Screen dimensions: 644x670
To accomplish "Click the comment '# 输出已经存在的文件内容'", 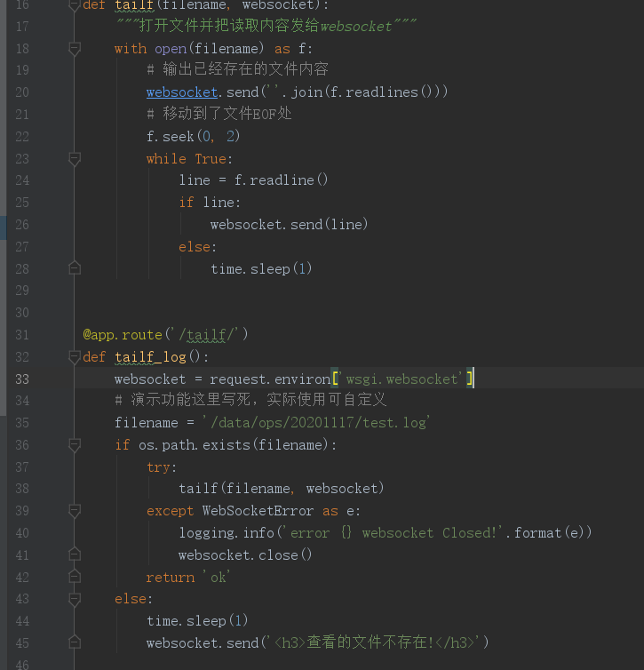I will [237, 69].
